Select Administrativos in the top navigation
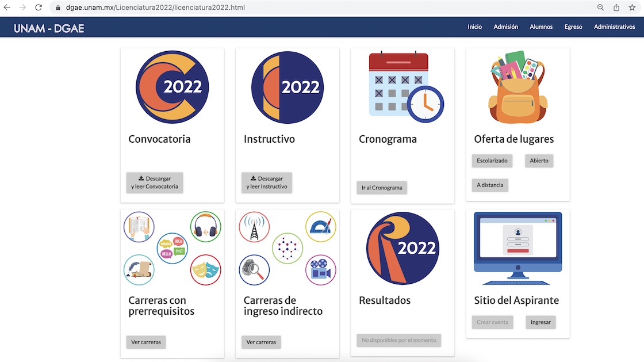Screen dimensions: 644x362 (614, 27)
